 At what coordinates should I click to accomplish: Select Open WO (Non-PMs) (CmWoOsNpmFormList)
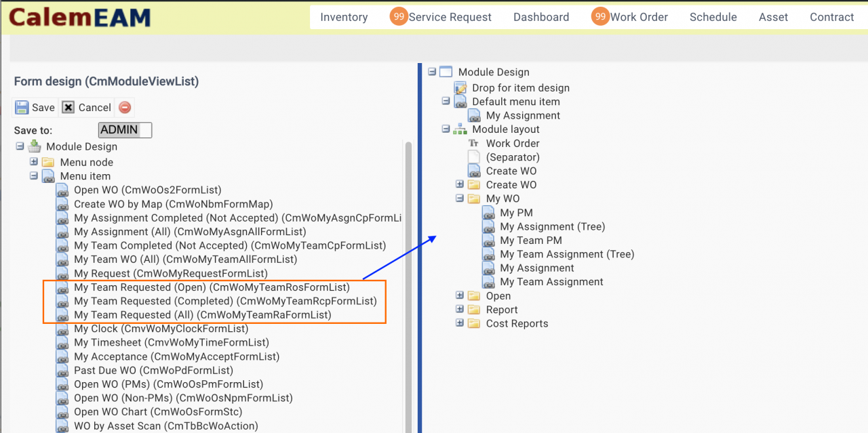[x=183, y=398]
